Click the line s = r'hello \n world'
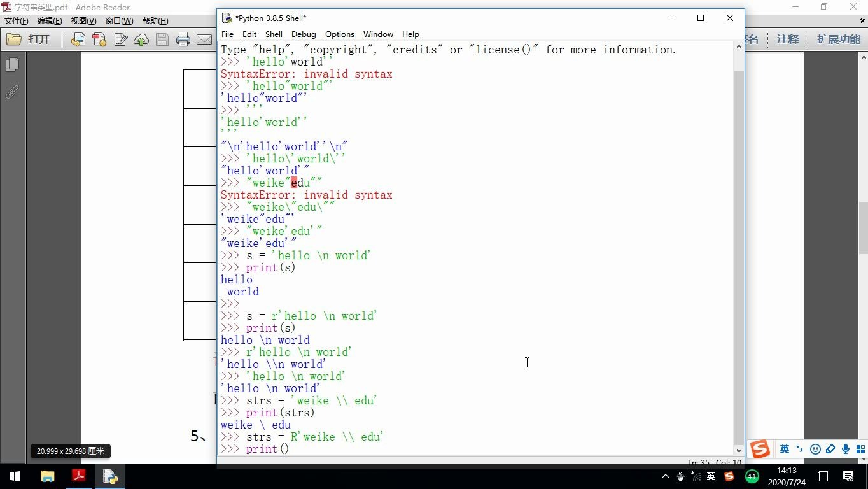868x489 pixels. pos(298,316)
